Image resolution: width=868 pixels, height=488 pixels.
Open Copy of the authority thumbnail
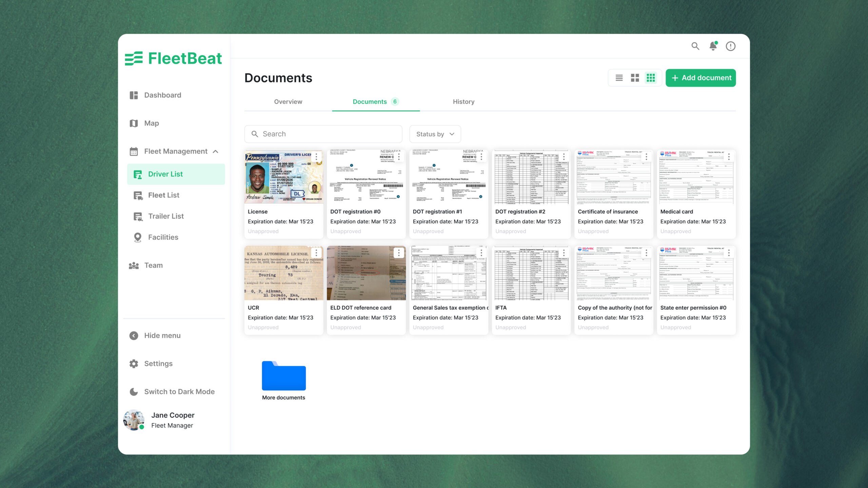point(614,273)
